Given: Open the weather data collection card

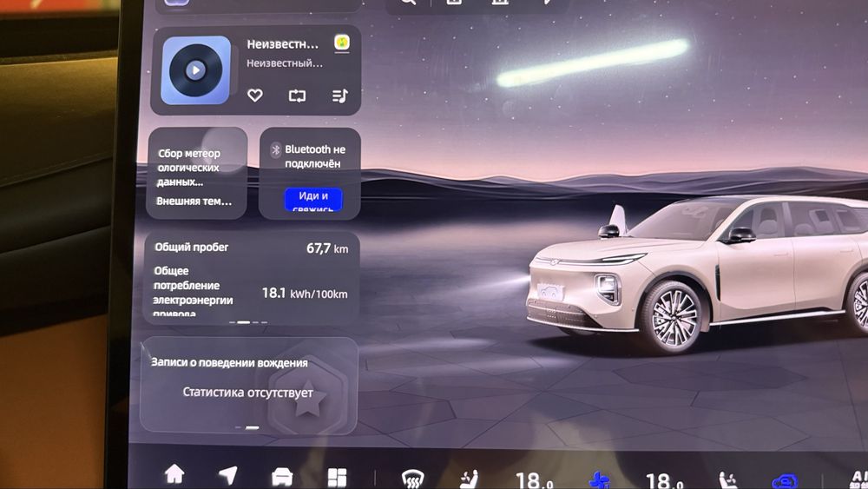Looking at the screenshot, I should (x=196, y=173).
